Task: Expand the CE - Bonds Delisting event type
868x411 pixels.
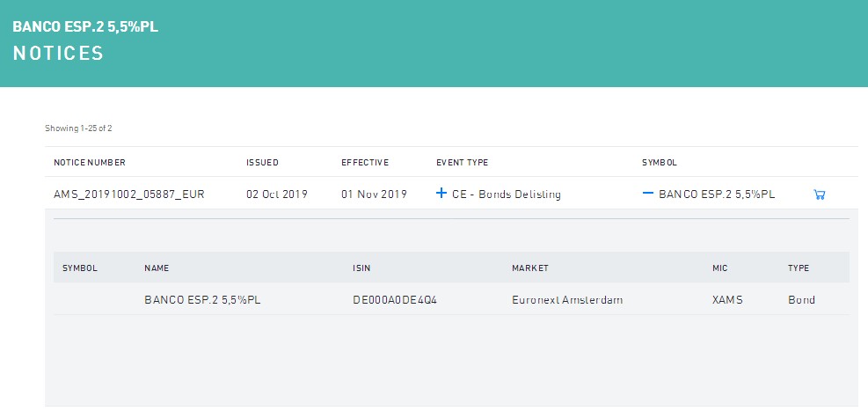Action: (441, 194)
